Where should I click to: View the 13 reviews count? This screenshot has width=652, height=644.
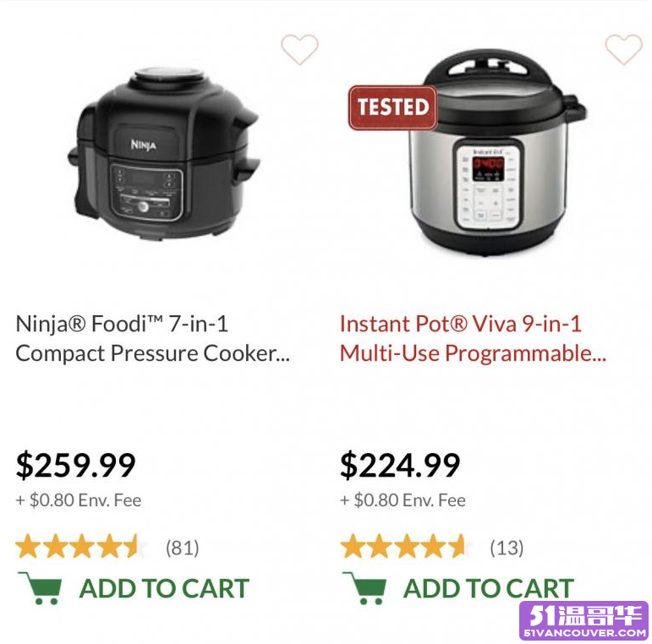507,548
